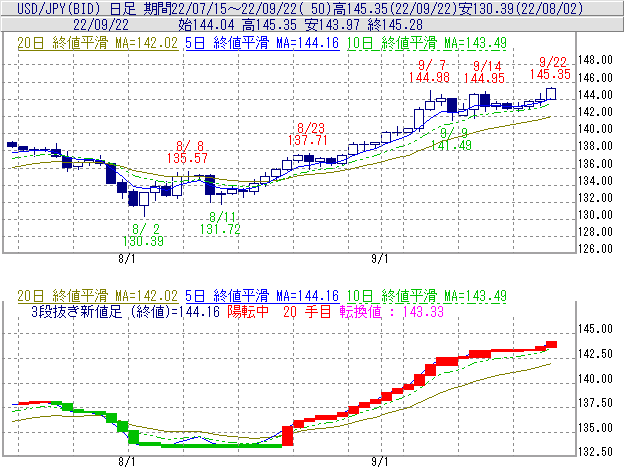
Task: Click the tall red reversal block in the bottom chart
Action: (x=288, y=436)
